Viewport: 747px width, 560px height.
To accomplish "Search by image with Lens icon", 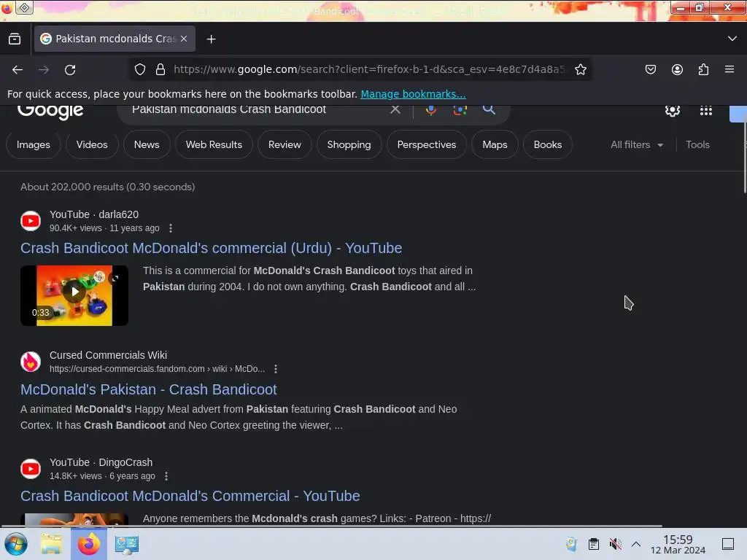I will pos(460,110).
